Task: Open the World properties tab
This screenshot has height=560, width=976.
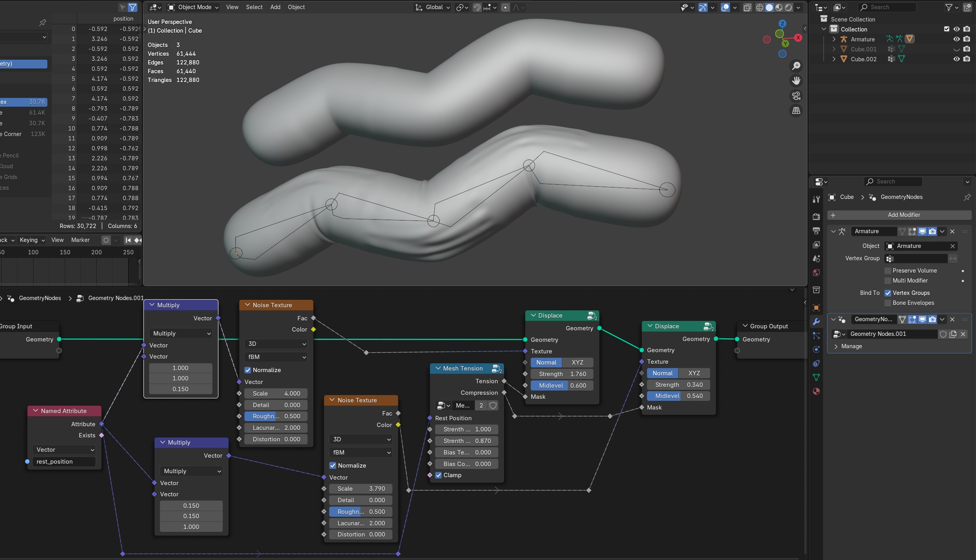Action: click(816, 273)
